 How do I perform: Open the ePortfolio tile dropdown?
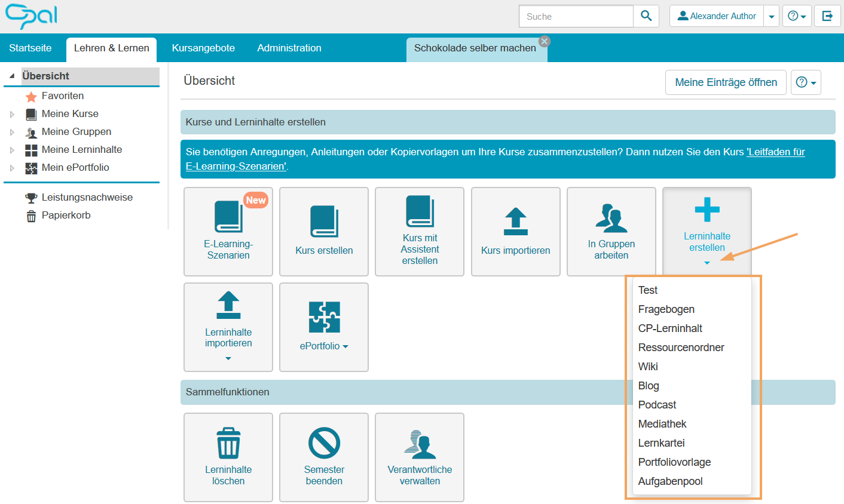324,327
